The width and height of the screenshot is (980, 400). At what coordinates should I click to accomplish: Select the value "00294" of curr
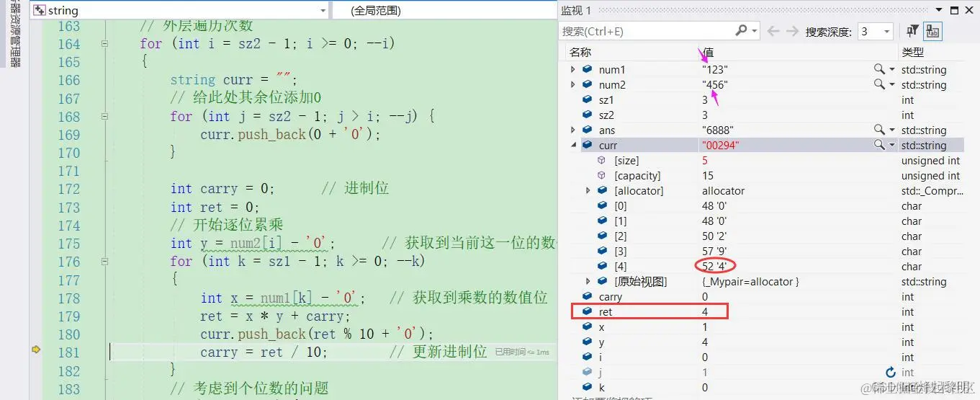coord(720,145)
